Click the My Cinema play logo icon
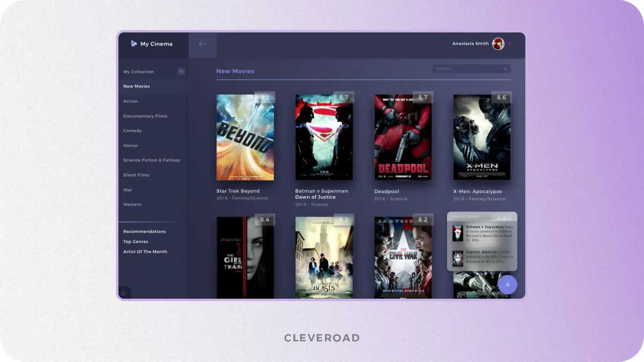644x362 pixels. pyautogui.click(x=134, y=44)
